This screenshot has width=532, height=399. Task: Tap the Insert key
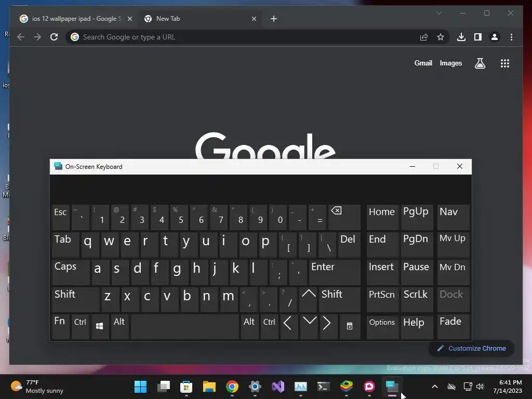[382, 272]
